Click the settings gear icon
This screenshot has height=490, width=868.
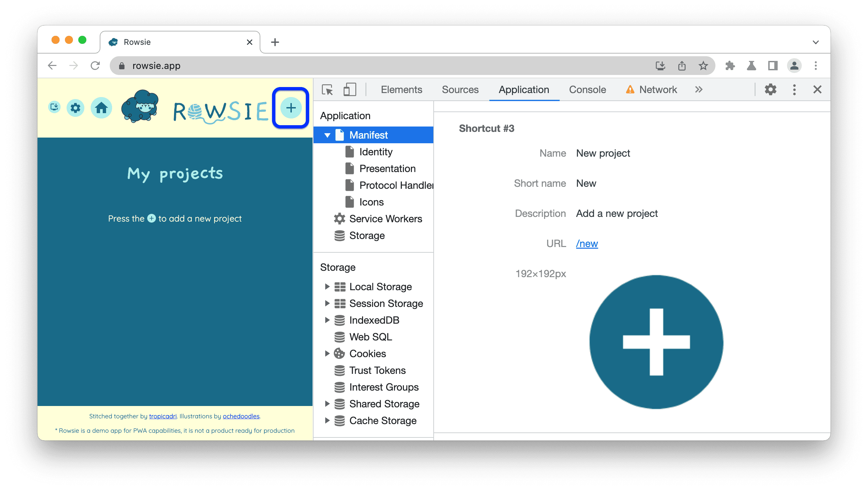coord(76,107)
